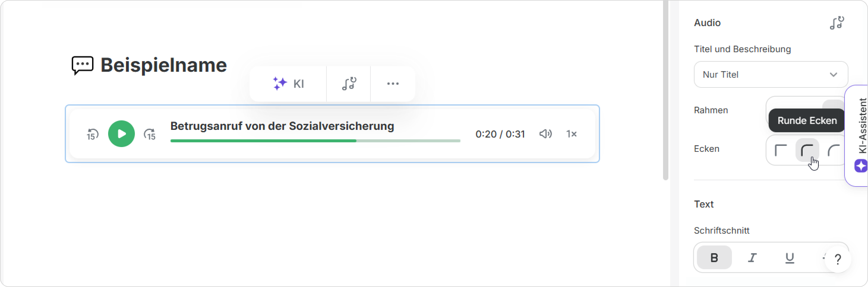Viewport: 868px width, 287px height.
Task: Change the 1× playback speed
Action: (x=571, y=134)
